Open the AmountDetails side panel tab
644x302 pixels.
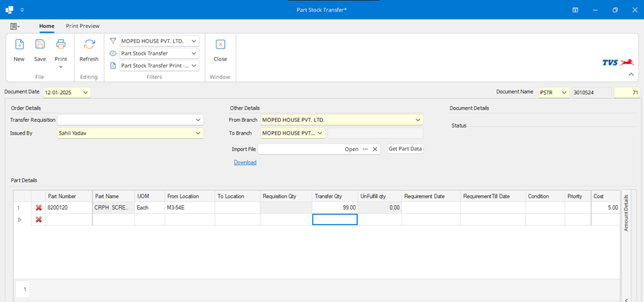coord(626,212)
